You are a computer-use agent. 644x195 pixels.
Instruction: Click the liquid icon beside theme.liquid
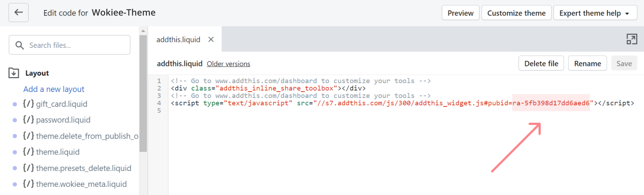[28, 152]
